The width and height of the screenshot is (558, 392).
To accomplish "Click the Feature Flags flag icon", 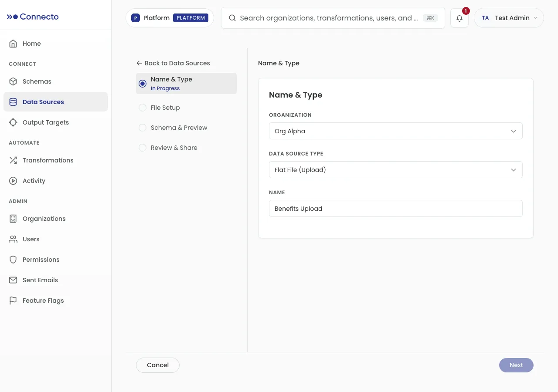I will [13, 301].
